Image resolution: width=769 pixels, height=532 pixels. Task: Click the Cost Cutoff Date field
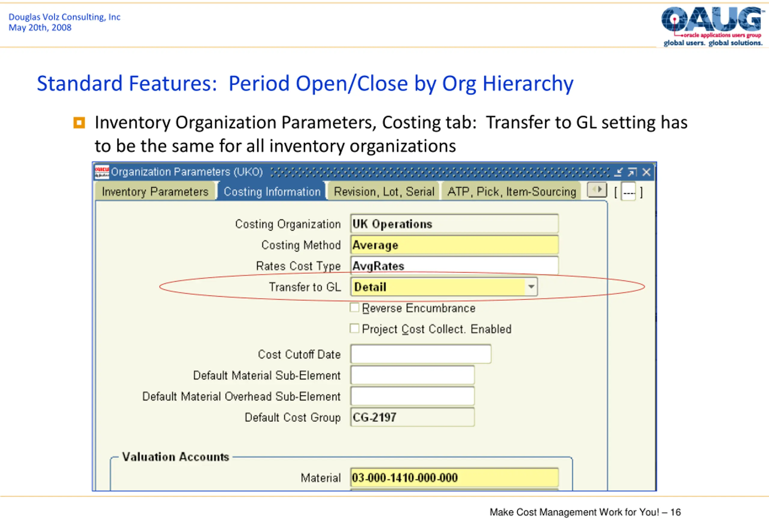[421, 354]
